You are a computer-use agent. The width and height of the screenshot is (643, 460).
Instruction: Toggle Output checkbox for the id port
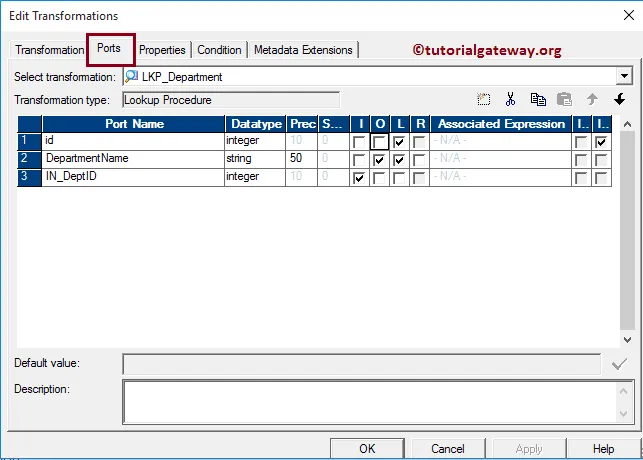click(x=379, y=142)
